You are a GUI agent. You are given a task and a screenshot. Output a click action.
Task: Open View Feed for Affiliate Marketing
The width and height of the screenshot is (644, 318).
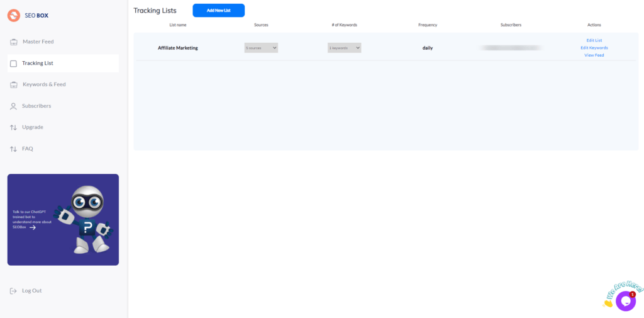pyautogui.click(x=594, y=55)
